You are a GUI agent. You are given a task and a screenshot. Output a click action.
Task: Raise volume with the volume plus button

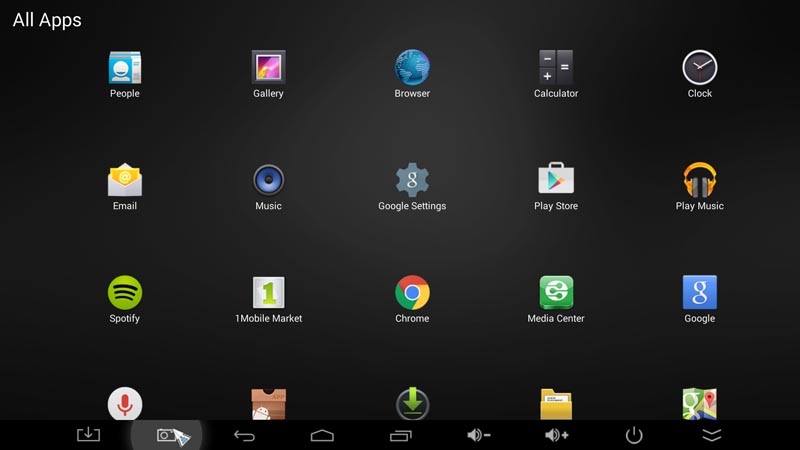coord(557,435)
